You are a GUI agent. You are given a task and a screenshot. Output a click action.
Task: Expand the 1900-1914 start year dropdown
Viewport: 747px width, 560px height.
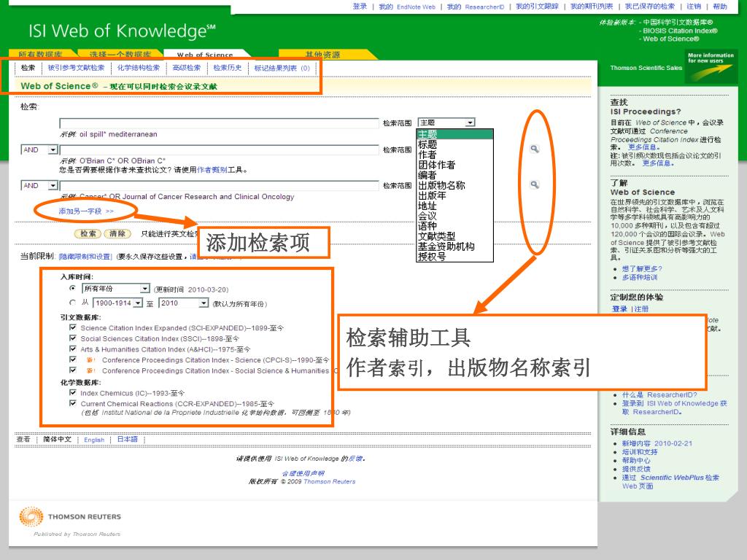[x=136, y=303]
